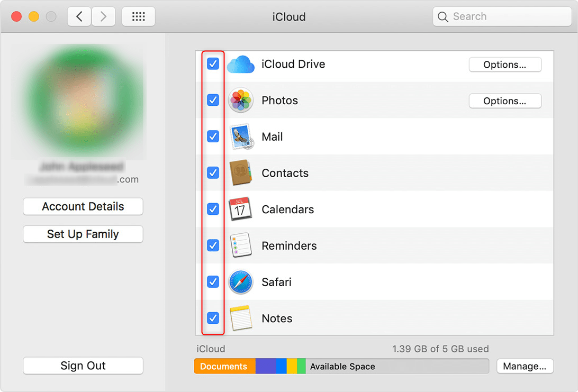The image size is (578, 392).
Task: Click the 1.39 GB of 5 GB used text
Action: pos(440,349)
